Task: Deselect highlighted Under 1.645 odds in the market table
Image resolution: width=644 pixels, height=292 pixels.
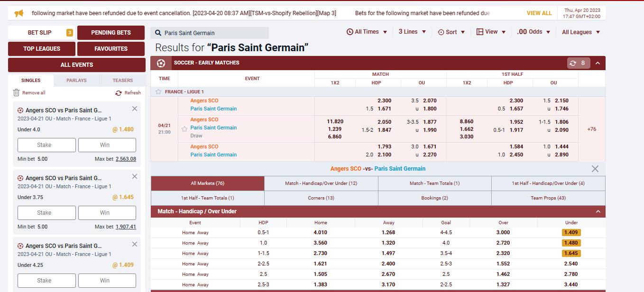Action: click(571, 253)
